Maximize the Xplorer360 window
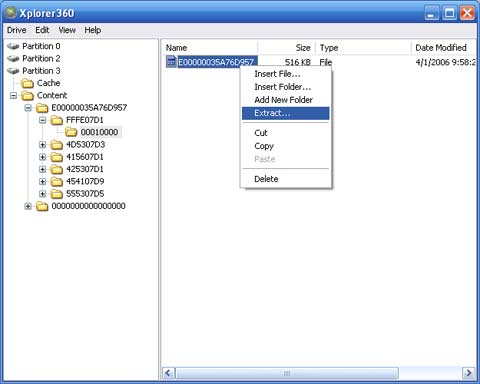This screenshot has height=384, width=480. (x=450, y=13)
